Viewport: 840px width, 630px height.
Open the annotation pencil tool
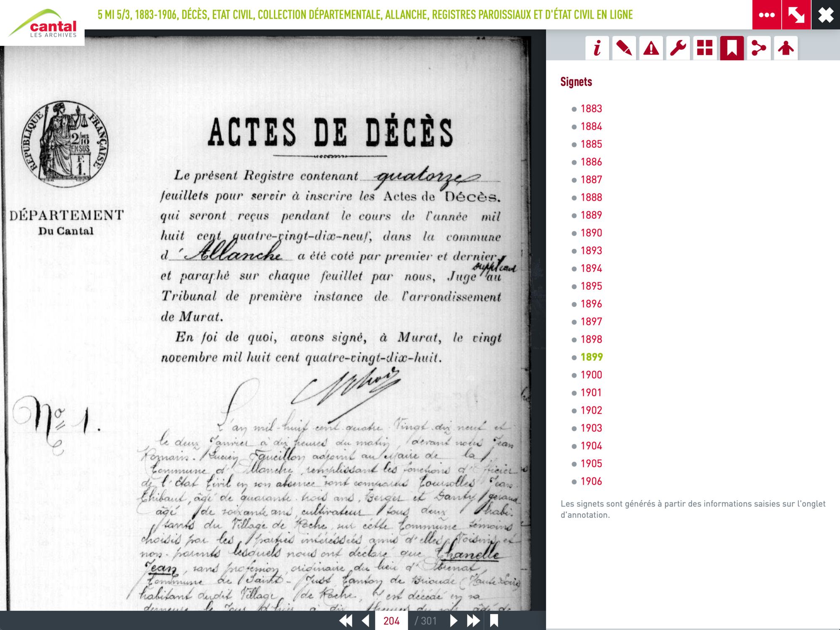coord(624,48)
